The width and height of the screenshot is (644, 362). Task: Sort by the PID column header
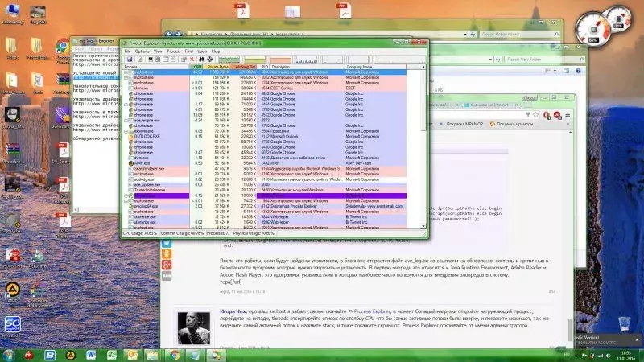pyautogui.click(x=265, y=67)
